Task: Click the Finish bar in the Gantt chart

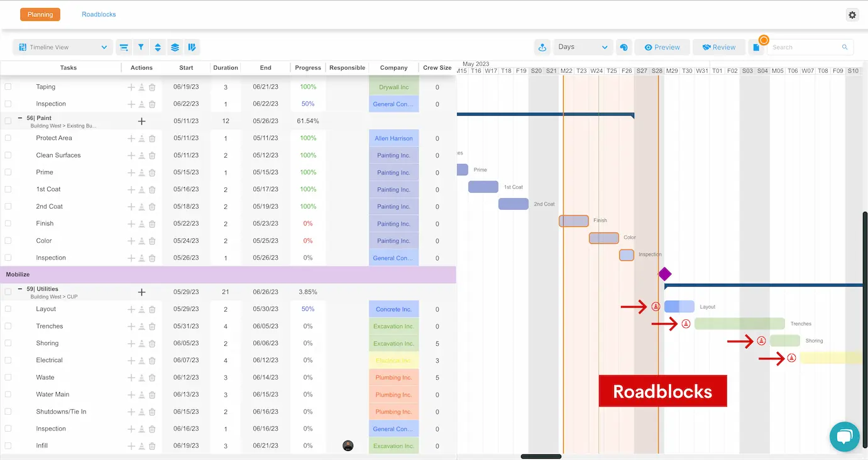Action: pyautogui.click(x=574, y=221)
